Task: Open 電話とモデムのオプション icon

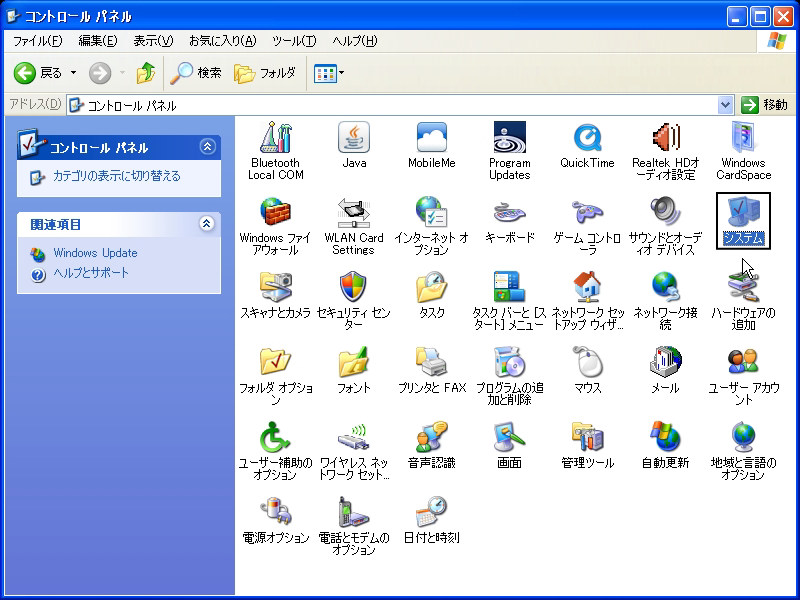Action: point(354,512)
